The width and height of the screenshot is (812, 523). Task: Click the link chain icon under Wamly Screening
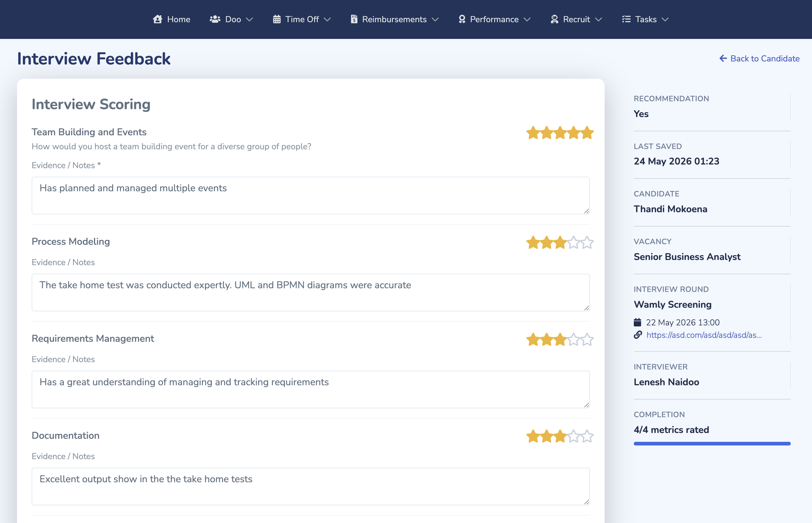click(638, 335)
